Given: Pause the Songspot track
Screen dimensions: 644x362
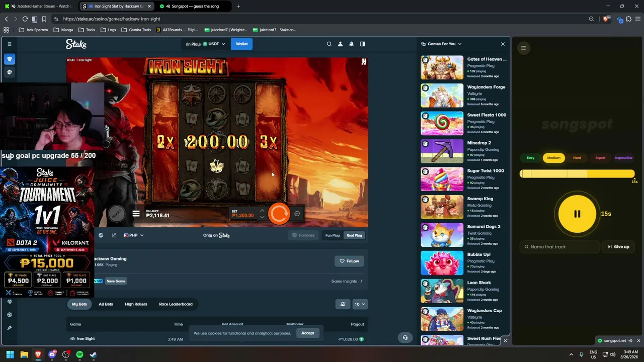Looking at the screenshot, I should click(577, 214).
